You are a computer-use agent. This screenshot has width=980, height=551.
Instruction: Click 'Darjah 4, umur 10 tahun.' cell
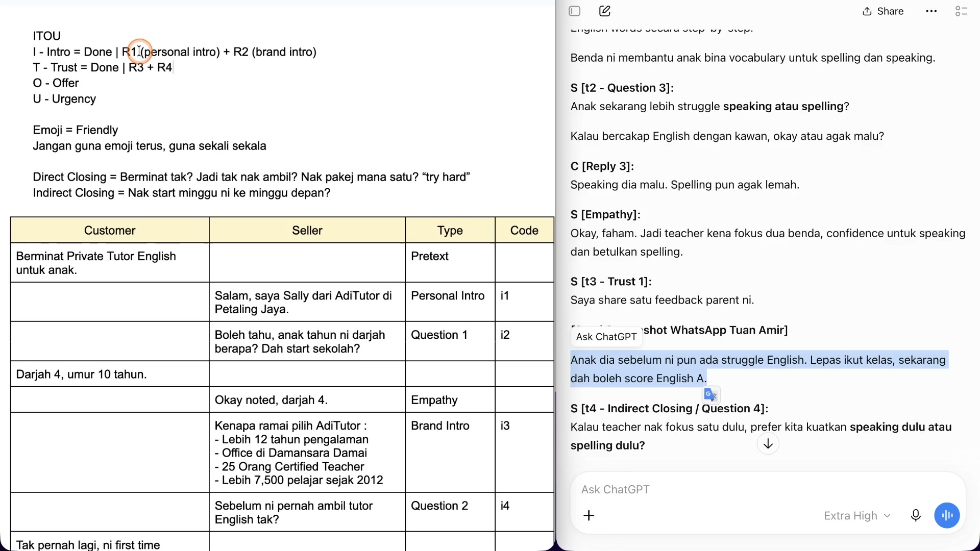click(110, 374)
